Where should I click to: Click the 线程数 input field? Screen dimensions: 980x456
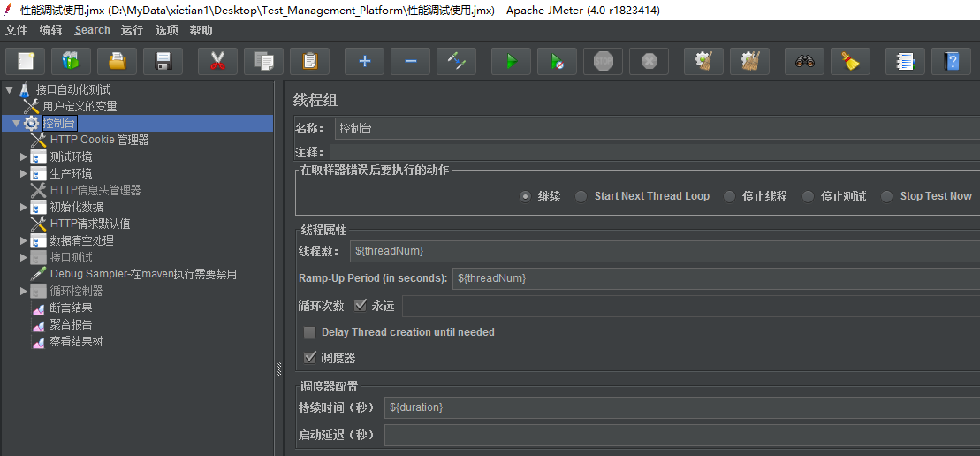click(665, 250)
